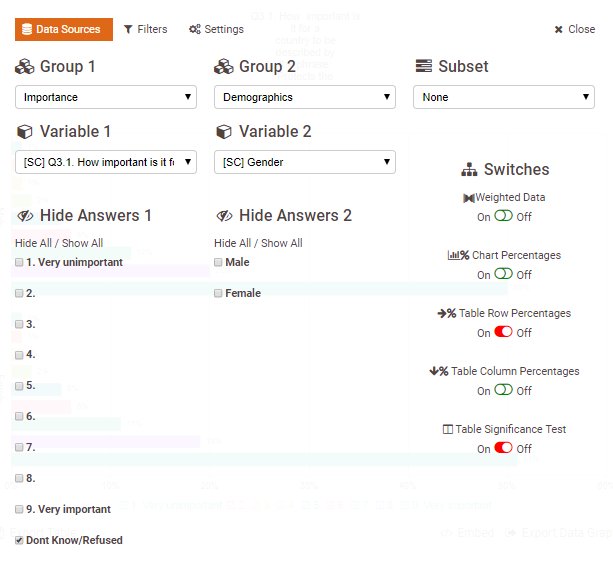613x561 pixels.
Task: Click the Group 1 cubes icon
Action: point(25,67)
